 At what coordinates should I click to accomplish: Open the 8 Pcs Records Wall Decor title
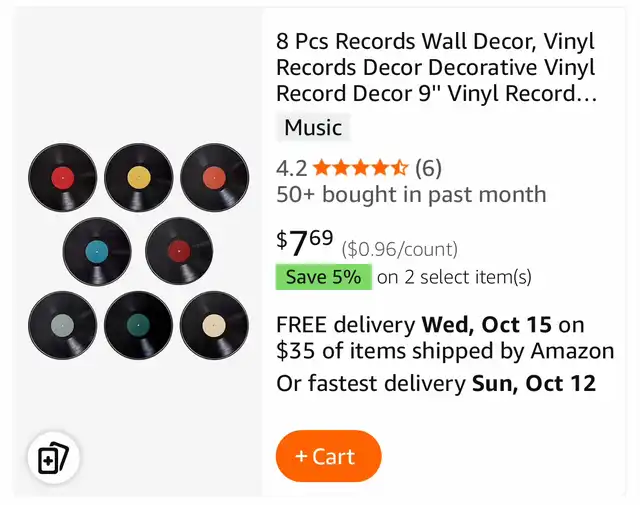click(x=436, y=68)
